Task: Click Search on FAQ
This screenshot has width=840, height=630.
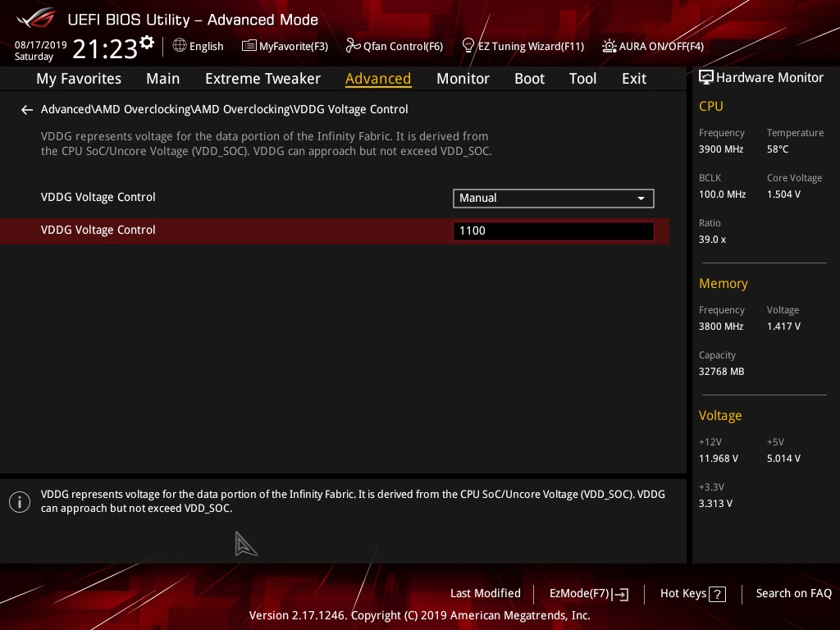Action: click(x=793, y=593)
